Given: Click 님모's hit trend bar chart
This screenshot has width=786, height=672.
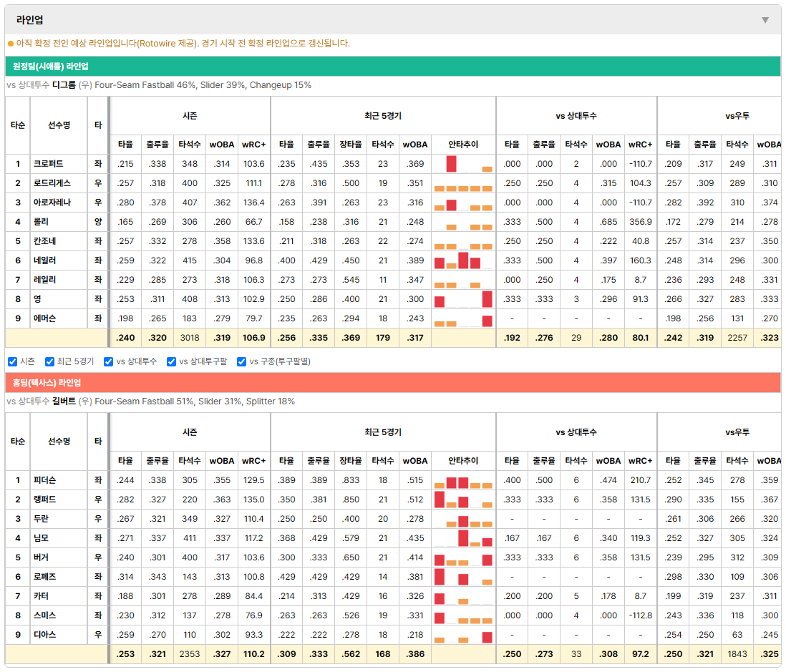Looking at the screenshot, I should coord(463,538).
